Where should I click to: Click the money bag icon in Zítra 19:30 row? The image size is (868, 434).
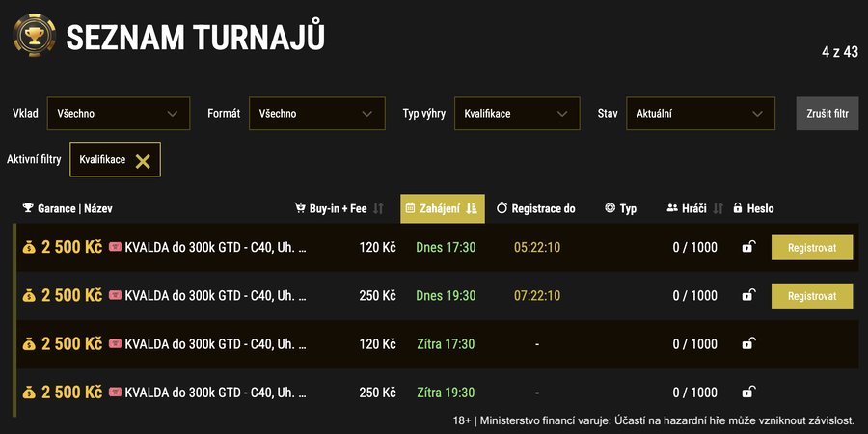(x=29, y=393)
